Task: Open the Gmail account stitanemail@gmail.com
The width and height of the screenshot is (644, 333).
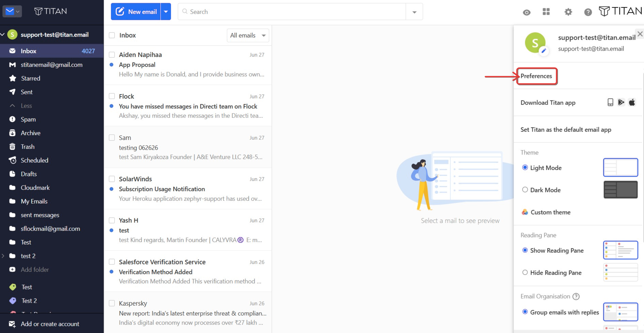Action: (x=52, y=65)
